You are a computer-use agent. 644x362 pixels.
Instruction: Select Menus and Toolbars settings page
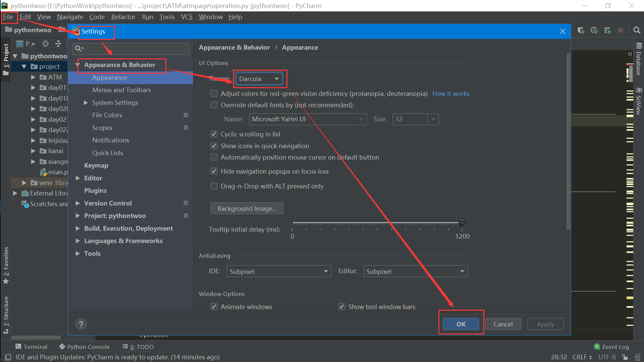(x=121, y=90)
